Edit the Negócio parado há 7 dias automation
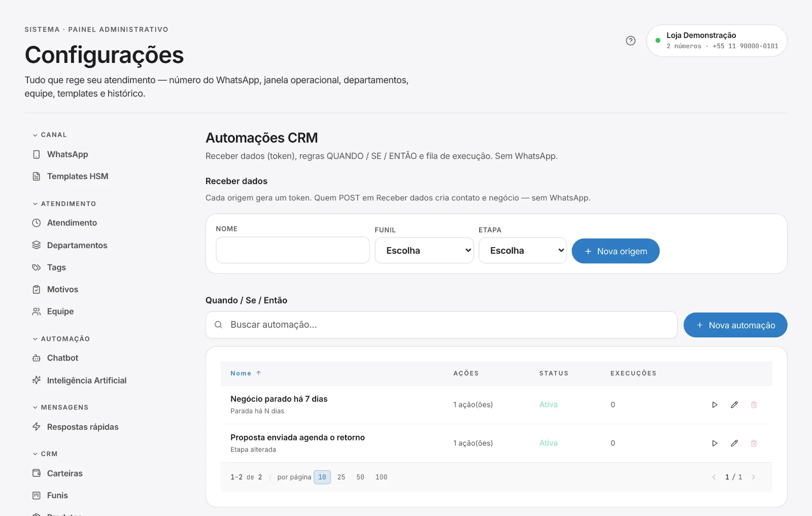This screenshot has width=812, height=516. coord(734,404)
